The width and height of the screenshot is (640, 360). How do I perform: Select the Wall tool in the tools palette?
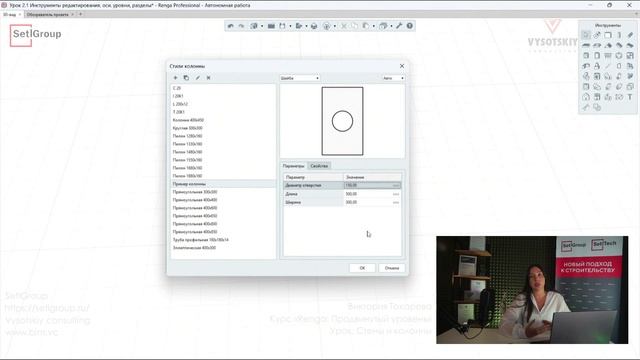click(x=608, y=35)
